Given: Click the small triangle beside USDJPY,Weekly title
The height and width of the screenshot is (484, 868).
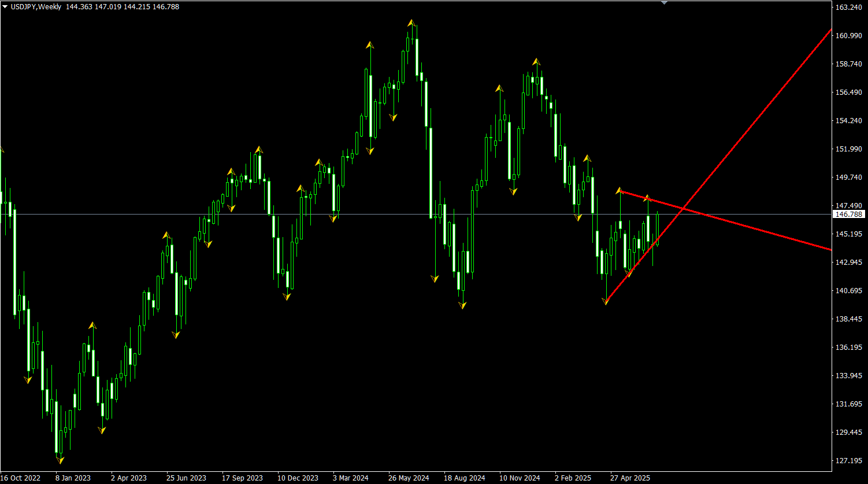Looking at the screenshot, I should pos(5,6).
